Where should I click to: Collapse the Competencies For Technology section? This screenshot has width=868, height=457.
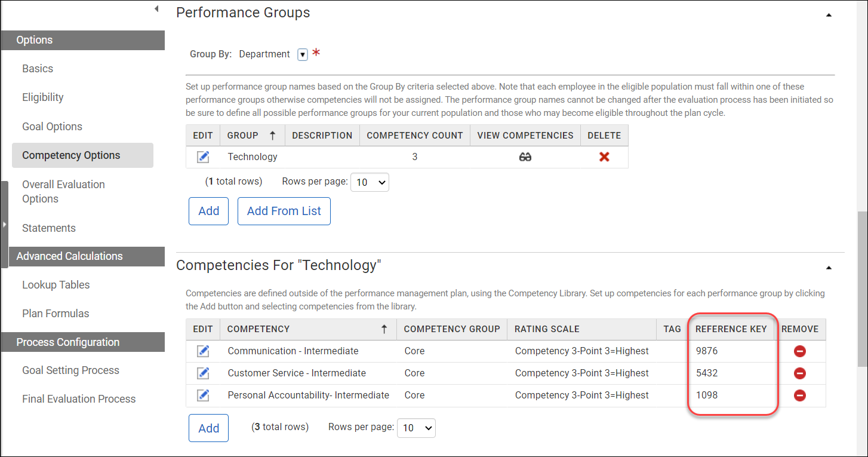829,268
